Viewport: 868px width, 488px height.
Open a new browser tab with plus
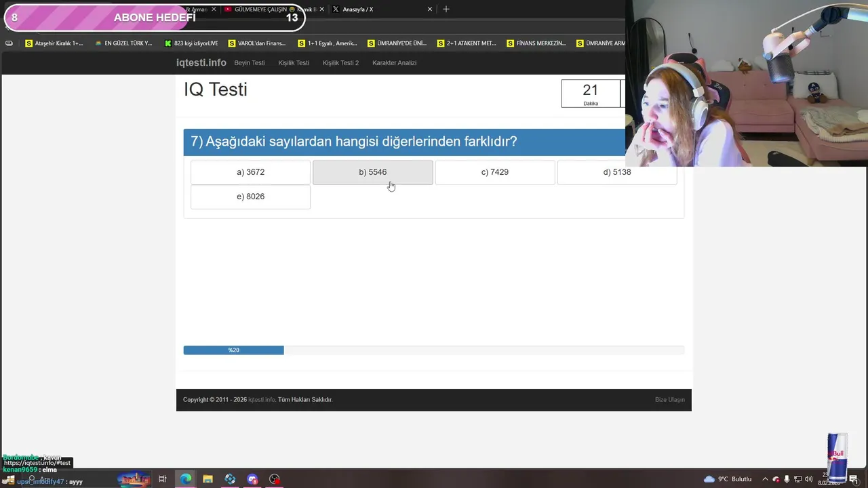[x=446, y=9]
